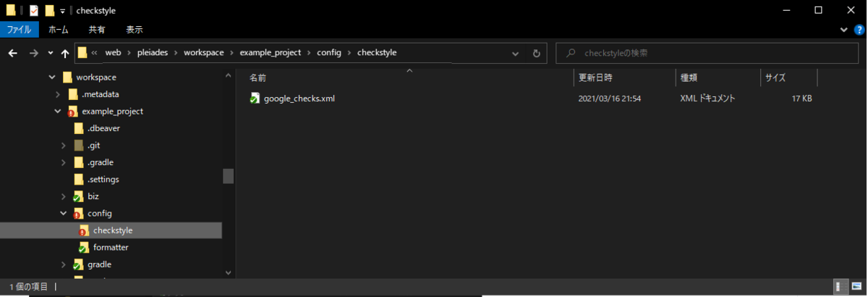Open the address bar history dropdown
Viewport: 868px width, 297px height.
[515, 53]
